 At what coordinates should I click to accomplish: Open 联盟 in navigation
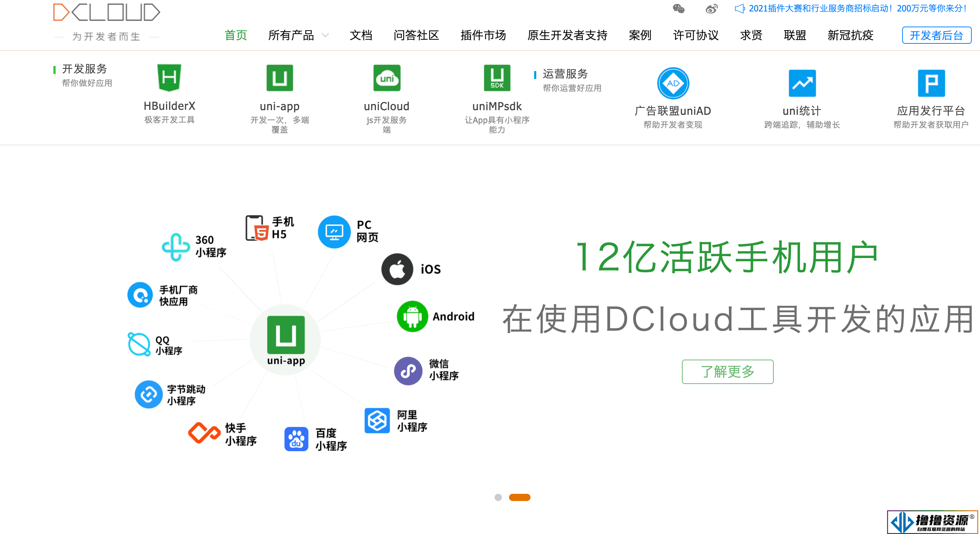(795, 36)
